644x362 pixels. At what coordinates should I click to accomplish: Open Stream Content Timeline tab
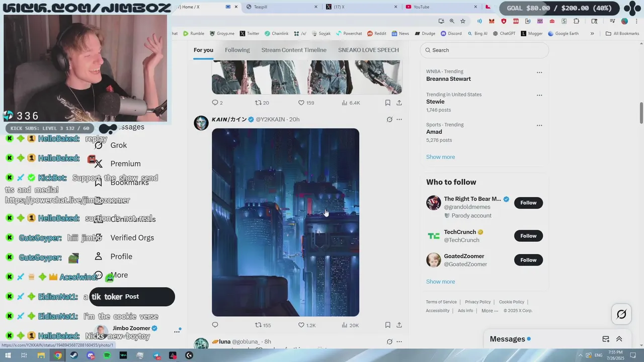point(294,50)
